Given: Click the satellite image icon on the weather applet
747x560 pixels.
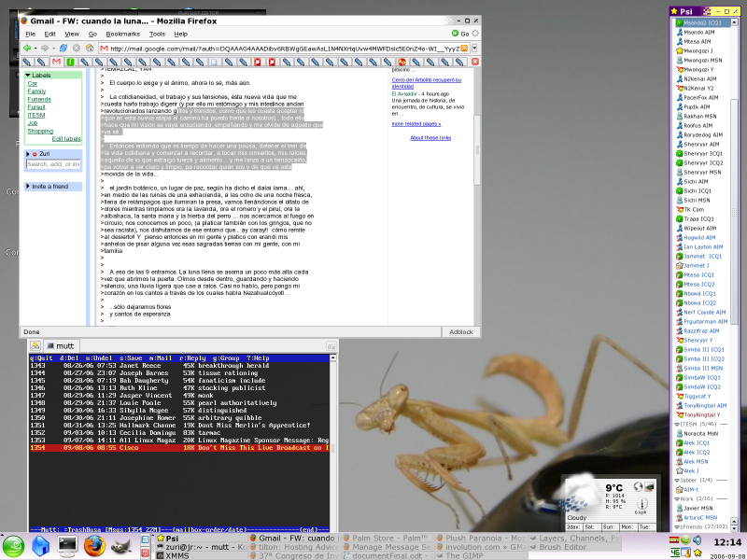Looking at the screenshot, I should pos(650,487).
